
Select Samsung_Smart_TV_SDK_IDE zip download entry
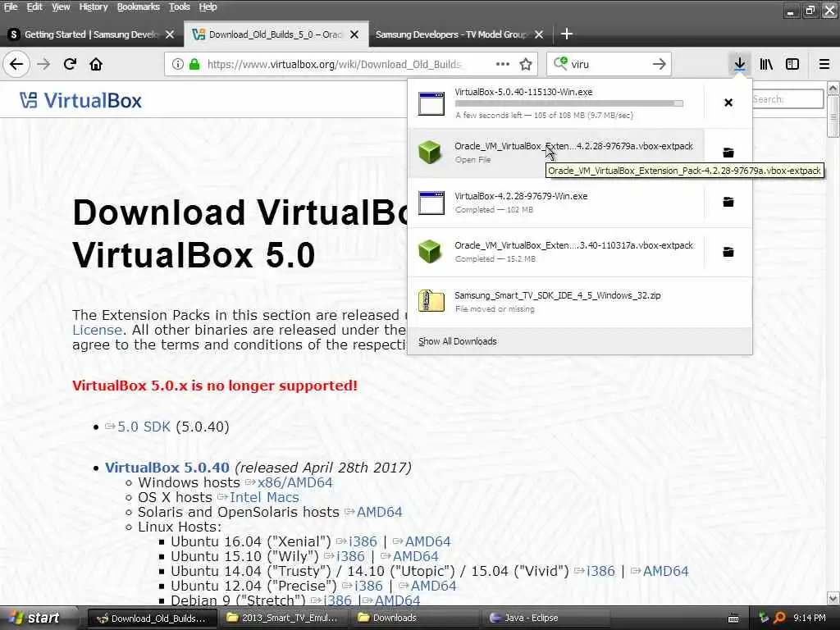click(580, 302)
